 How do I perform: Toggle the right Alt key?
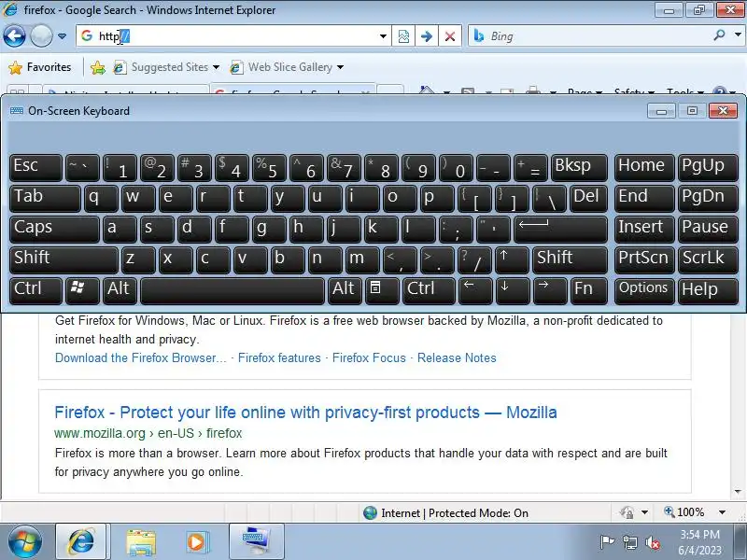pos(345,290)
